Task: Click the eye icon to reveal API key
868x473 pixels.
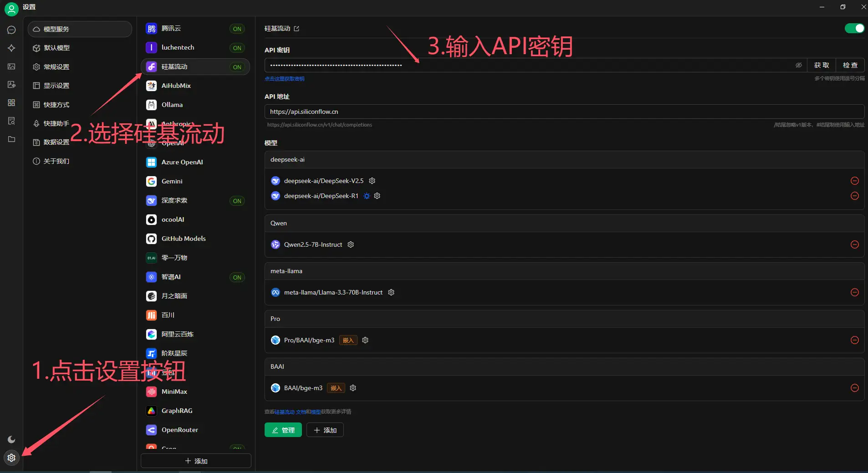Action: [798, 65]
